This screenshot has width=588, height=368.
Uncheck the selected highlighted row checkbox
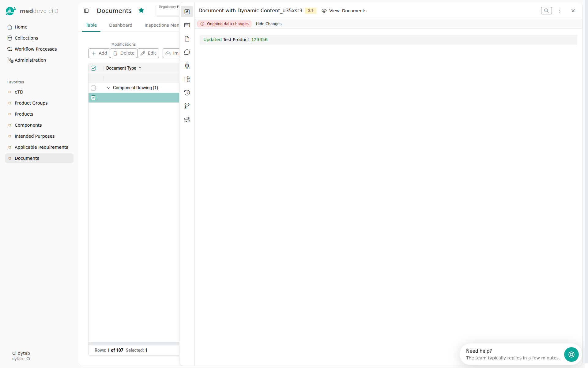coord(93,98)
